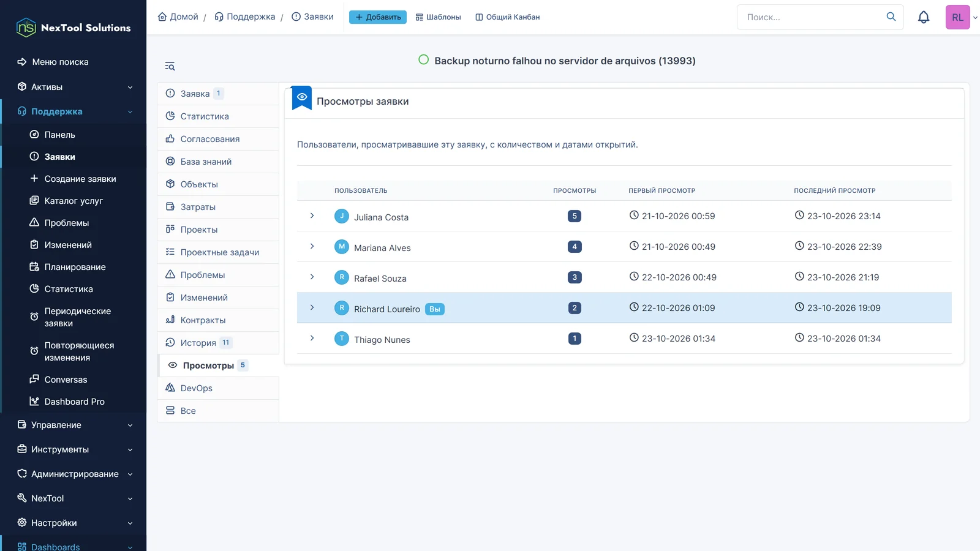Expand the Активы sidebar section
The image size is (980, 551).
tap(73, 87)
